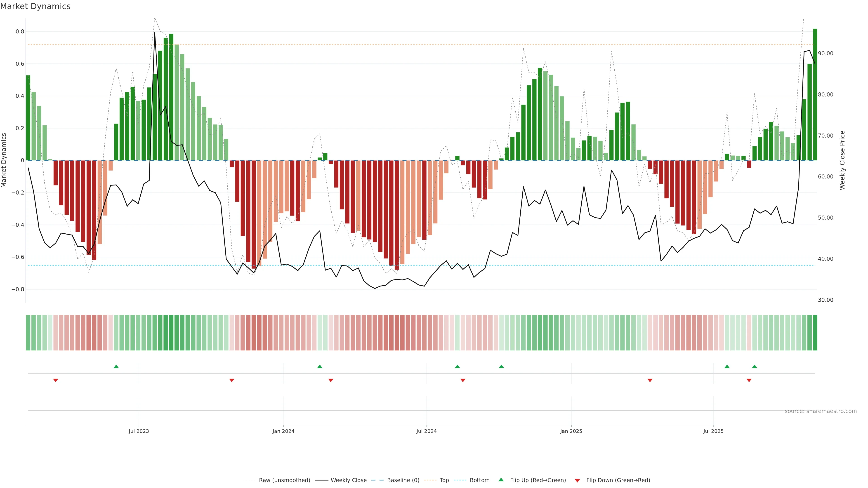Image resolution: width=868 pixels, height=488 pixels.
Task: Click the leftmost red flip-down triangle marker
Action: [56, 380]
